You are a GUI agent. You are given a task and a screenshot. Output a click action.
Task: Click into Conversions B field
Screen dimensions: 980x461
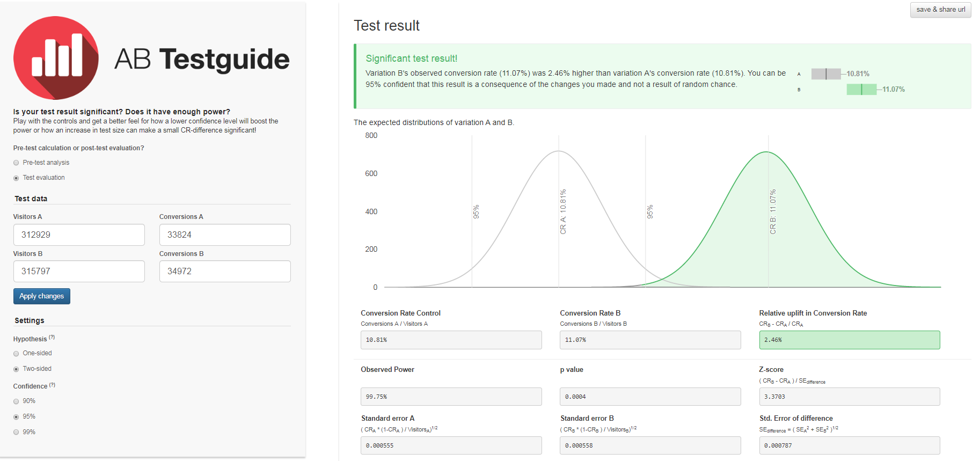(225, 272)
